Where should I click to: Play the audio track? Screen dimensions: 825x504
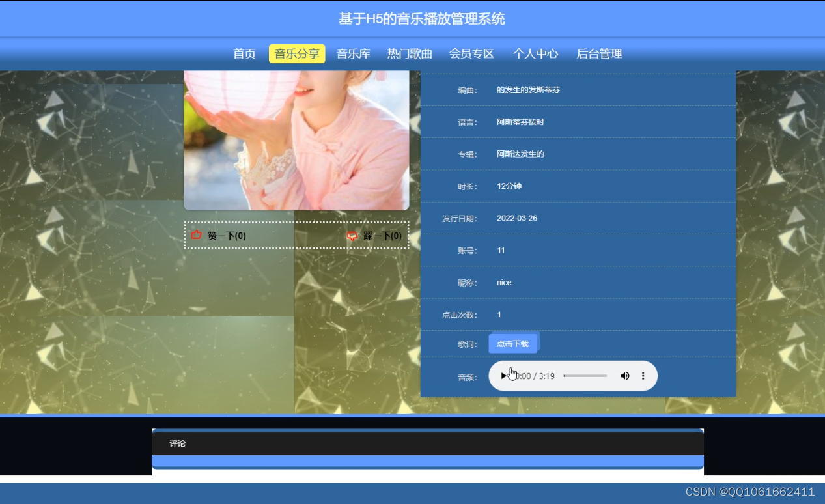pos(504,376)
